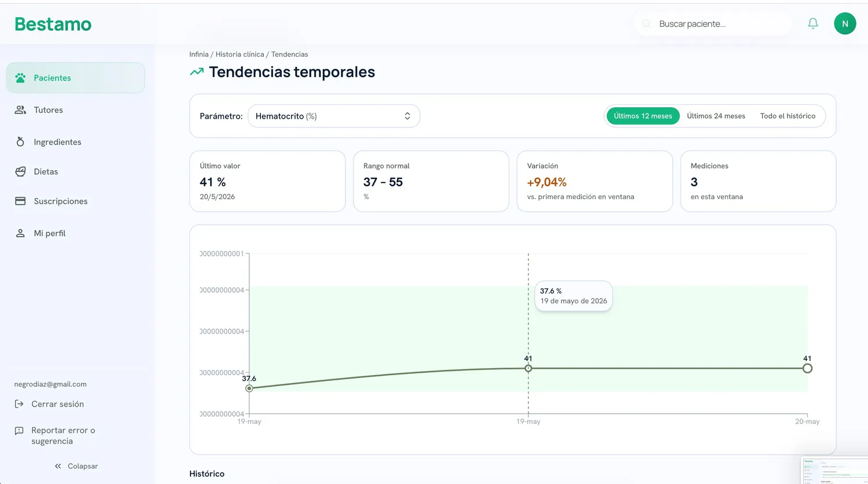Click the chevron arrows in parameter selector
The image size is (868, 484).
point(407,116)
